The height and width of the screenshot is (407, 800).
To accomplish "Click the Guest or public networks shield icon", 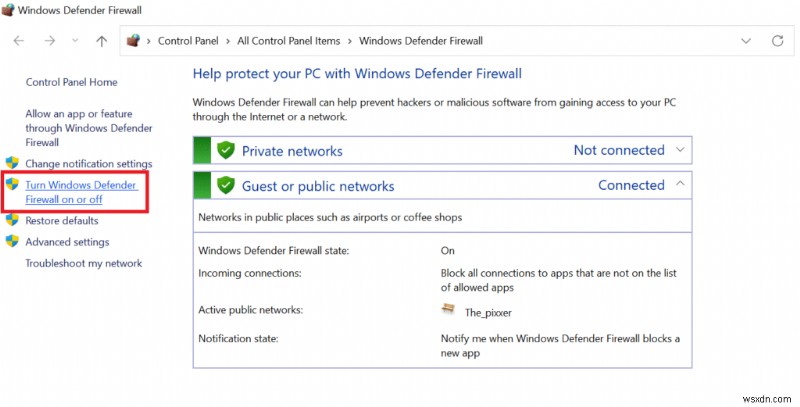I will 226,186.
